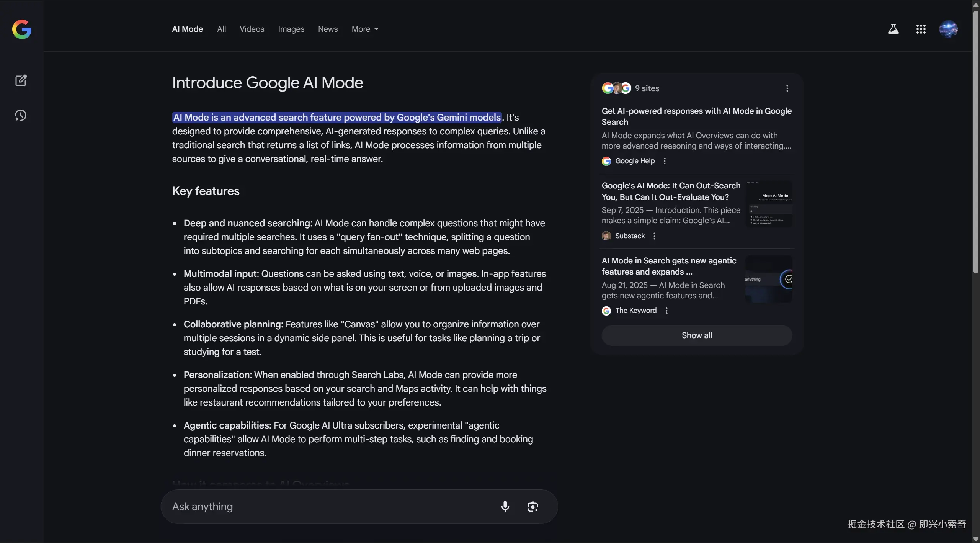Image resolution: width=980 pixels, height=543 pixels.
Task: Start a new AI Mode search
Action: pyautogui.click(x=21, y=80)
